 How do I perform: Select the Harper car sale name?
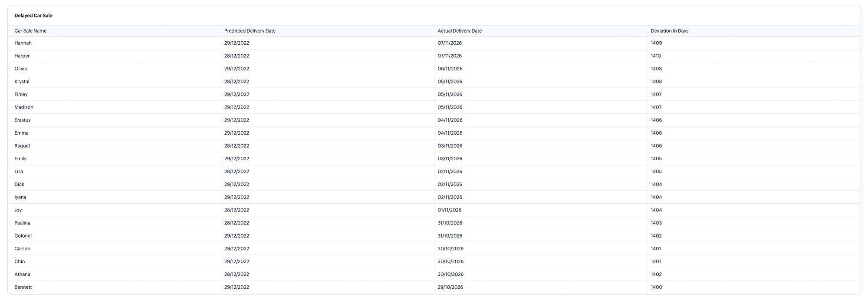click(x=22, y=56)
